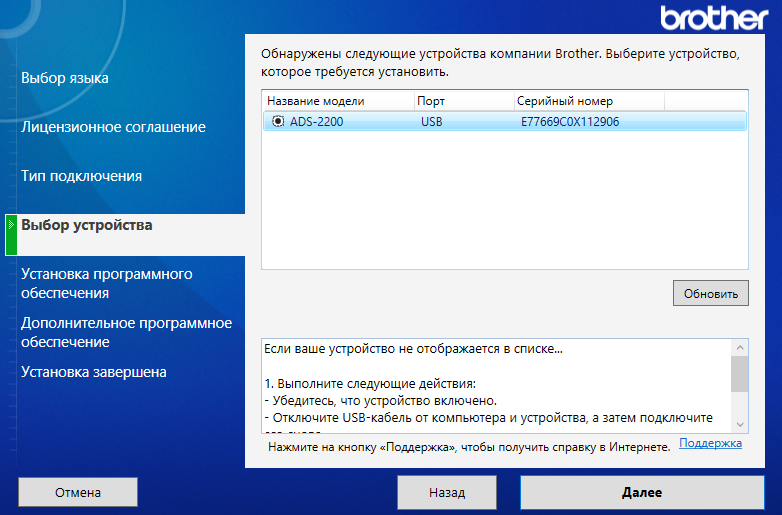The image size is (782, 515).
Task: Select the Установка завершена step
Action: [x=94, y=372]
